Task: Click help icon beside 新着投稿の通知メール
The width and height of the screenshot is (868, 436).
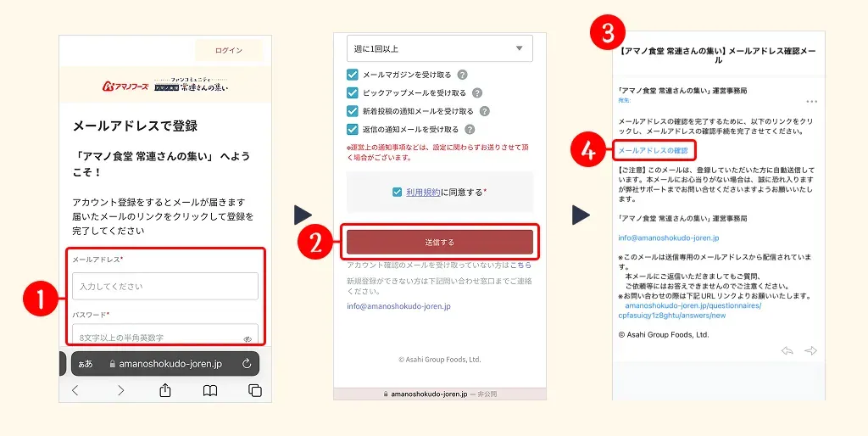Action: click(484, 111)
